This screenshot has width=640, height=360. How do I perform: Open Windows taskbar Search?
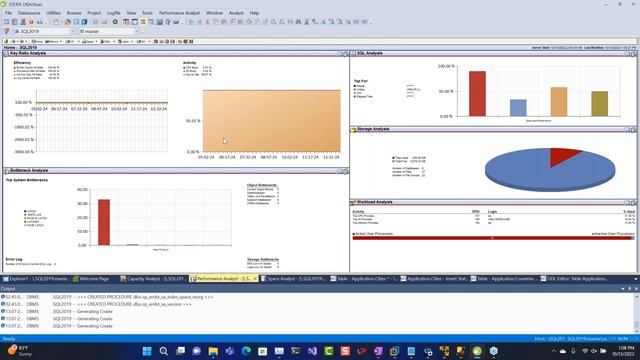click(164, 351)
